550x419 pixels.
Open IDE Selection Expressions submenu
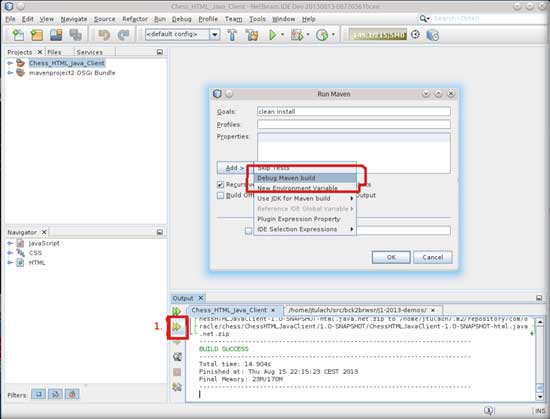point(304,229)
